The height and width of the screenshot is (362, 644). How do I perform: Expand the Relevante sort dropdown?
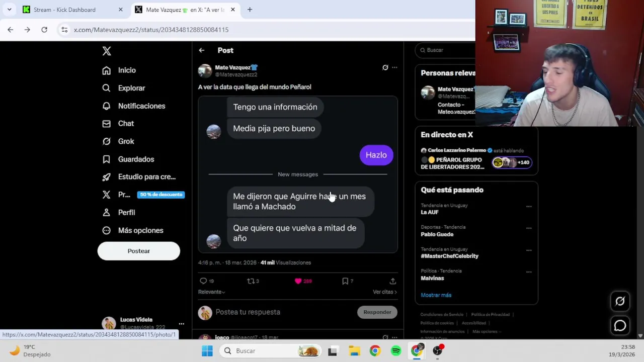click(x=211, y=292)
